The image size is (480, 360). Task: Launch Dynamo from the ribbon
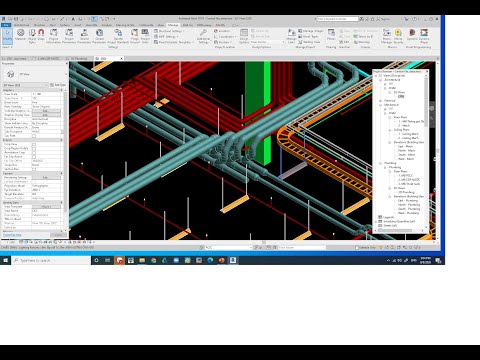pyautogui.click(x=412, y=35)
